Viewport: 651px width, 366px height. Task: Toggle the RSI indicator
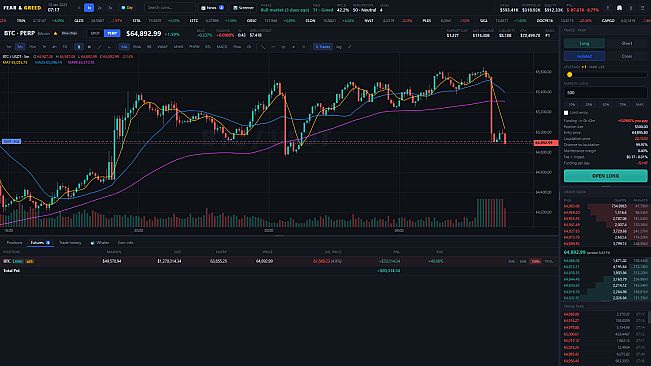click(208, 47)
